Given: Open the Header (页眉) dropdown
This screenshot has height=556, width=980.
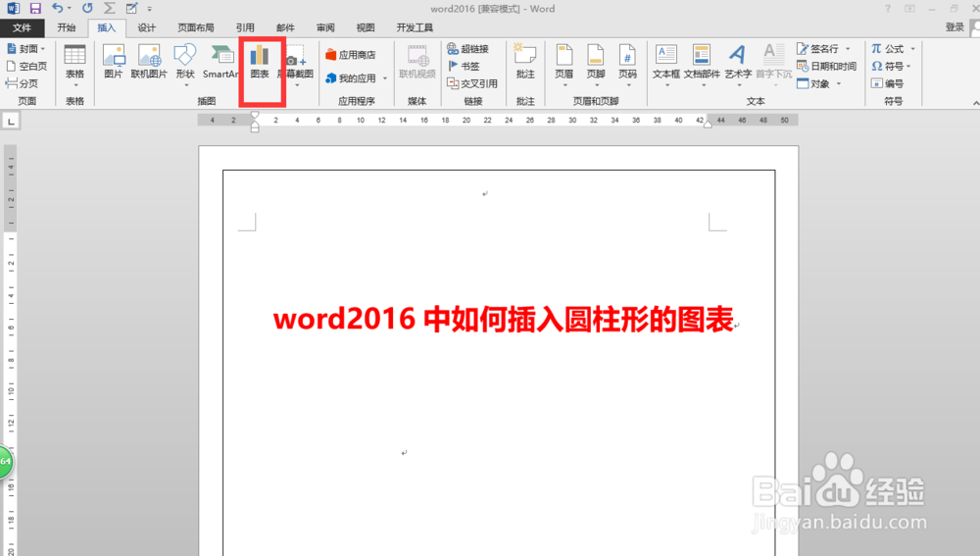Looking at the screenshot, I should pyautogui.click(x=563, y=65).
